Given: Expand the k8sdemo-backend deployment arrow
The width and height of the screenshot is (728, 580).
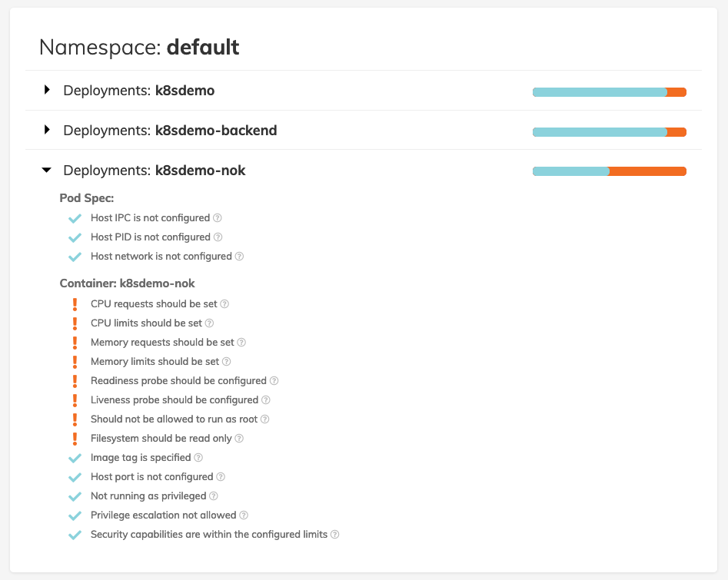Looking at the screenshot, I should pos(47,131).
